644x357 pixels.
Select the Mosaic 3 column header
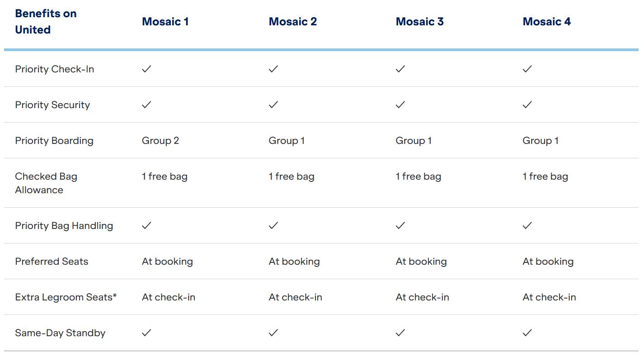420,21
